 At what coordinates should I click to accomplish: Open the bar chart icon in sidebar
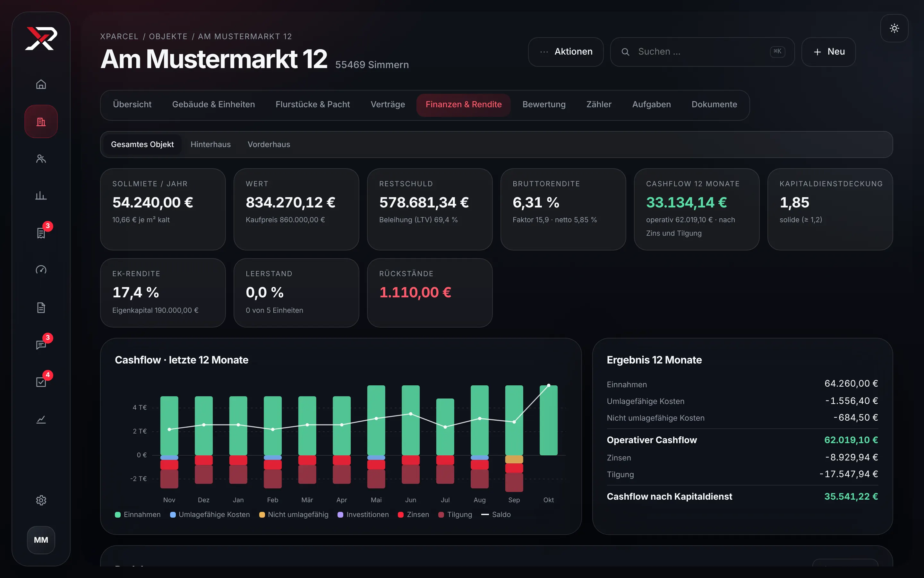point(41,196)
